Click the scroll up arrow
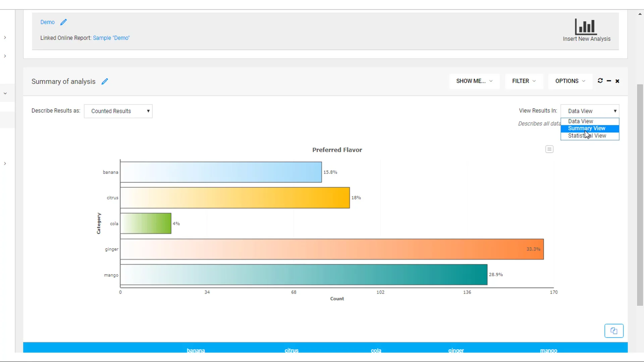This screenshot has width=644, height=362. (x=640, y=14)
